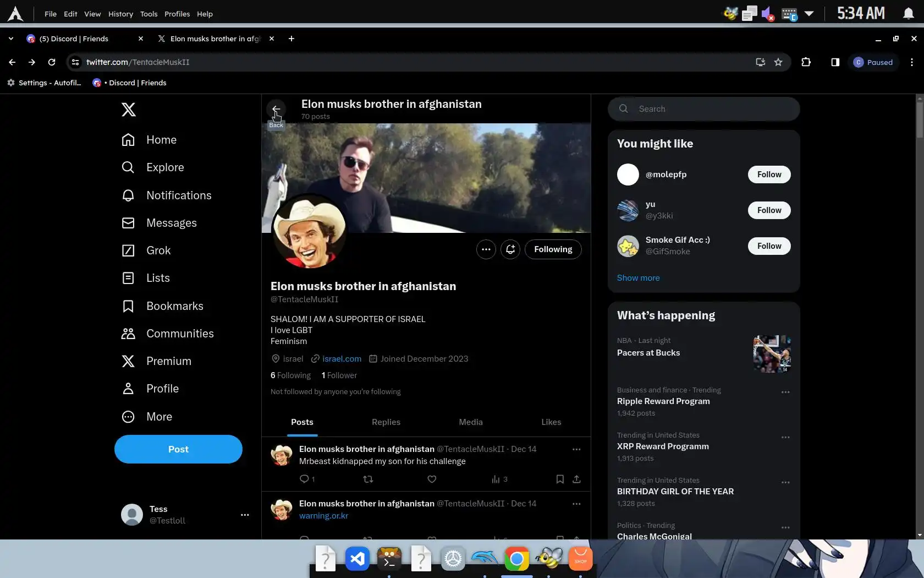Open more options on warning.or.kr post

coord(576,504)
